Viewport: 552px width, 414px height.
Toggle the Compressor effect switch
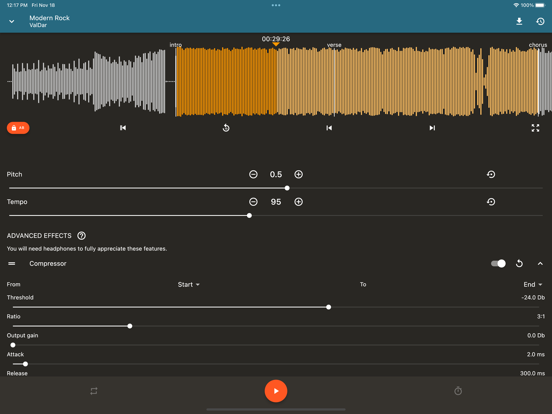point(498,264)
